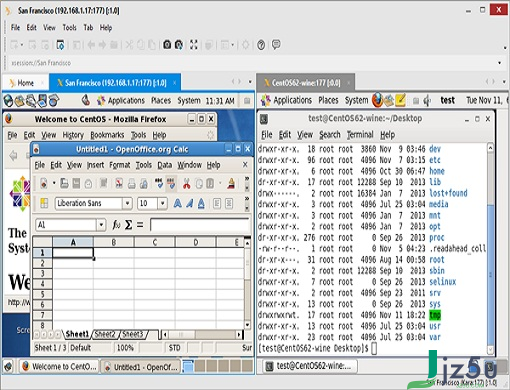Viewport: 510px width, 390px height.
Task: Switch to Sheet2 tab
Action: point(105,334)
